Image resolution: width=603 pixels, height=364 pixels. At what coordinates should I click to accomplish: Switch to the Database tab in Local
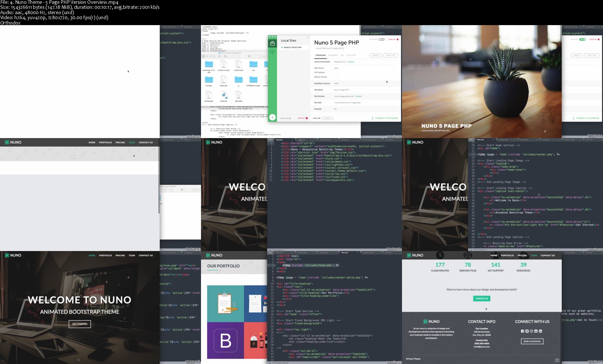point(333,55)
